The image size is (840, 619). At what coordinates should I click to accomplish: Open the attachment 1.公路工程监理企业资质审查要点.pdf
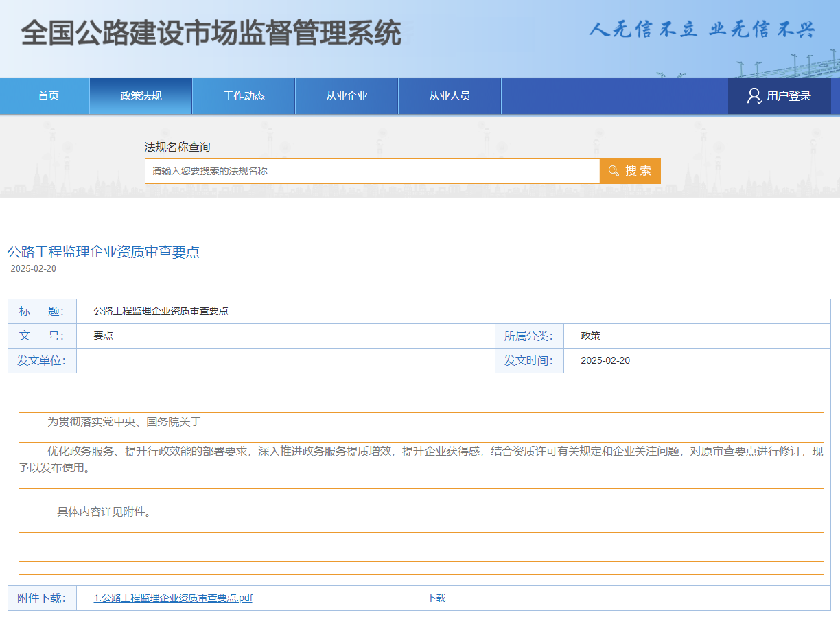click(x=172, y=598)
